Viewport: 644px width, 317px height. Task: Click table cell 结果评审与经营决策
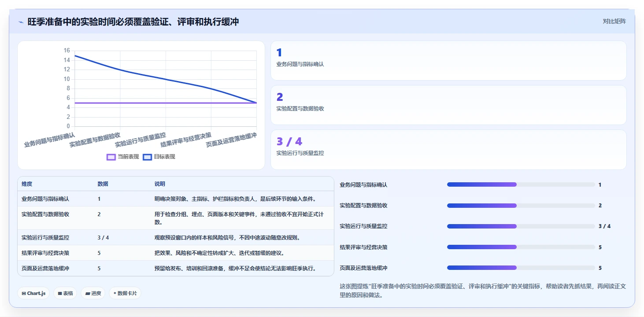tap(45, 253)
